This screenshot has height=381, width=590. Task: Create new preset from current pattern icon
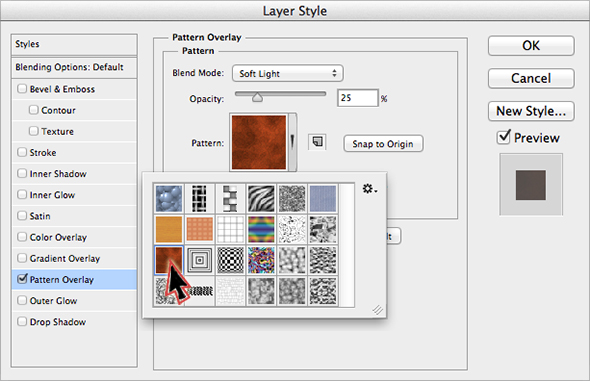click(317, 142)
